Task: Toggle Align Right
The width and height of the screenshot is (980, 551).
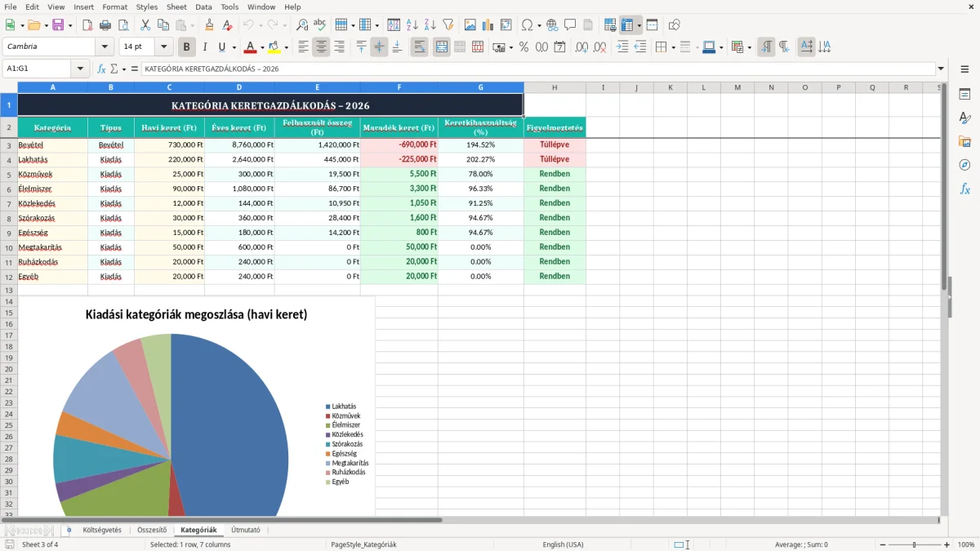Action: pos(340,47)
